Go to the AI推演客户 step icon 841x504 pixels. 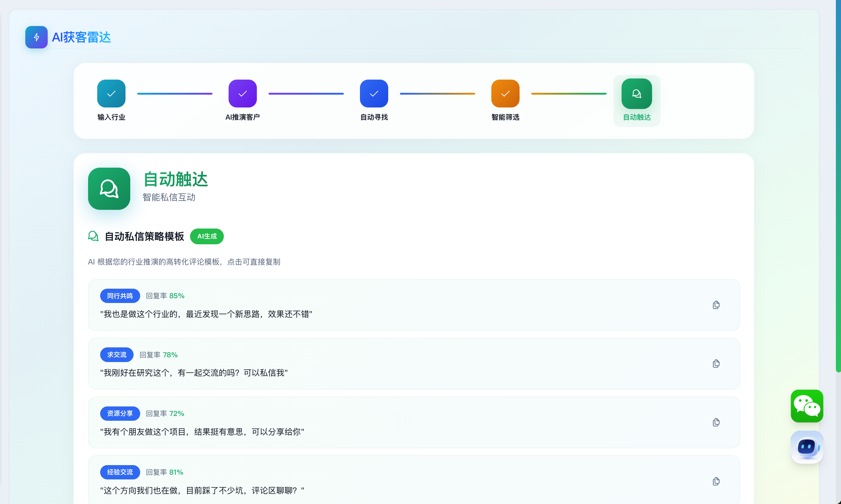[243, 94]
